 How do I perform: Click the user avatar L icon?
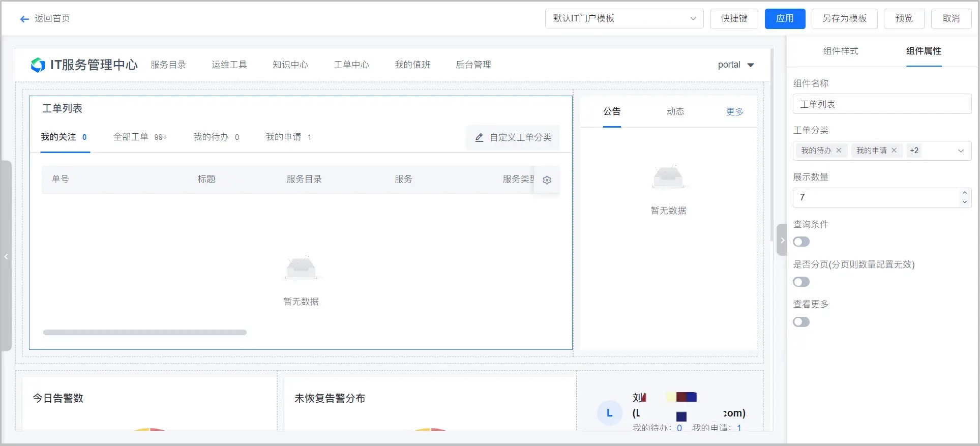[x=609, y=413]
